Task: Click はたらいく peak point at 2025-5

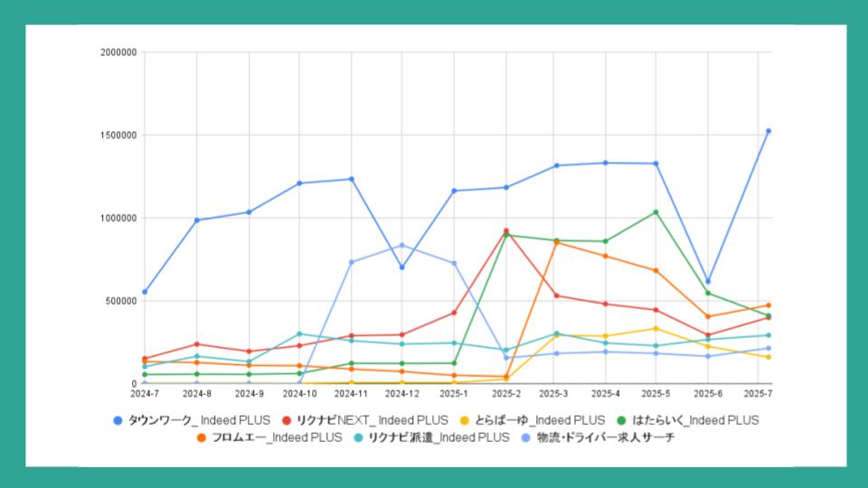Action: [656, 212]
